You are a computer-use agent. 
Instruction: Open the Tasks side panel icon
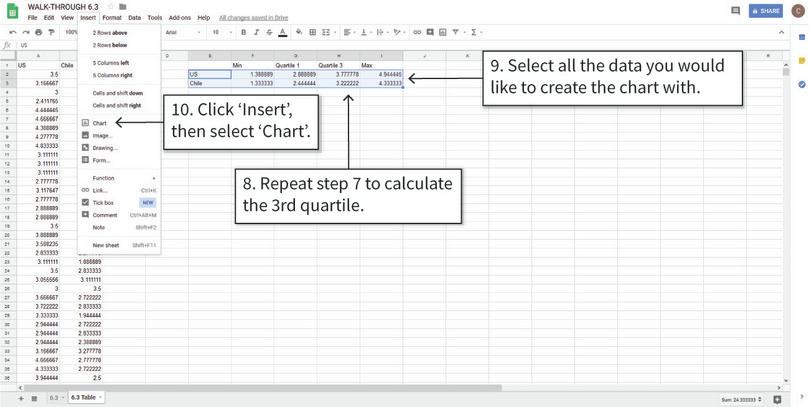pyautogui.click(x=802, y=85)
